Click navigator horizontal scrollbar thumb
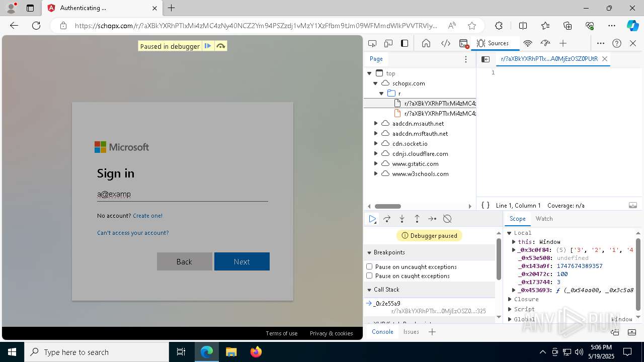This screenshot has width=644, height=362. click(388, 206)
